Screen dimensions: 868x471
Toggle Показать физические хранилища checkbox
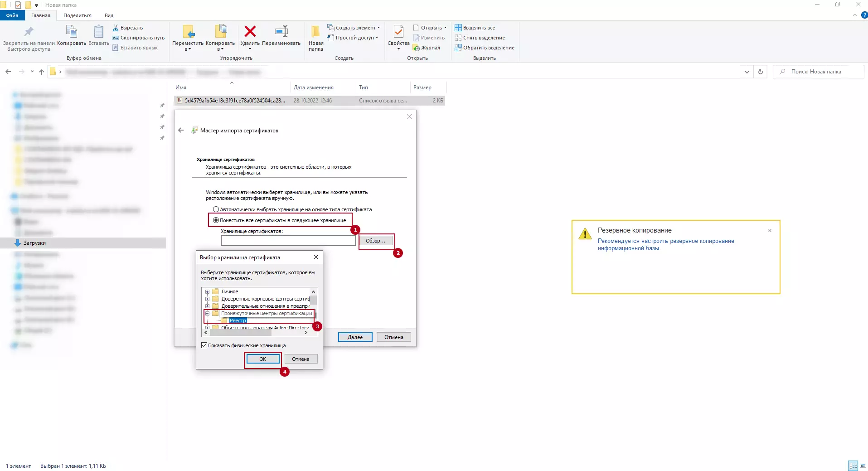point(204,345)
